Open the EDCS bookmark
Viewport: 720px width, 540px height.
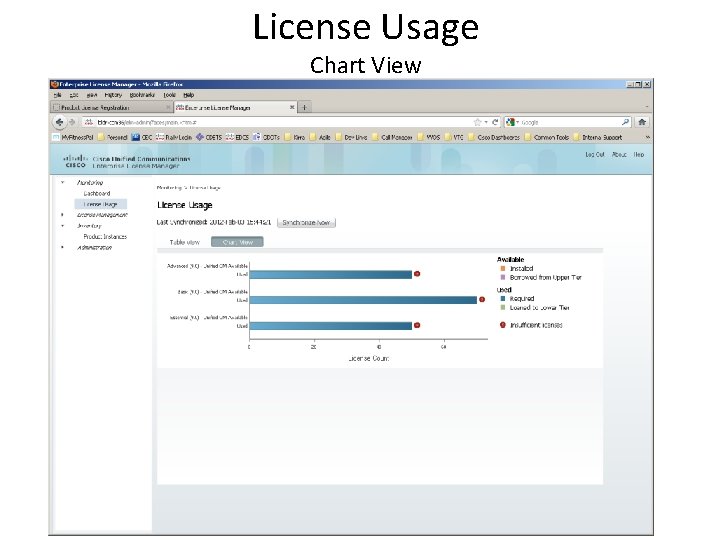click(237, 137)
